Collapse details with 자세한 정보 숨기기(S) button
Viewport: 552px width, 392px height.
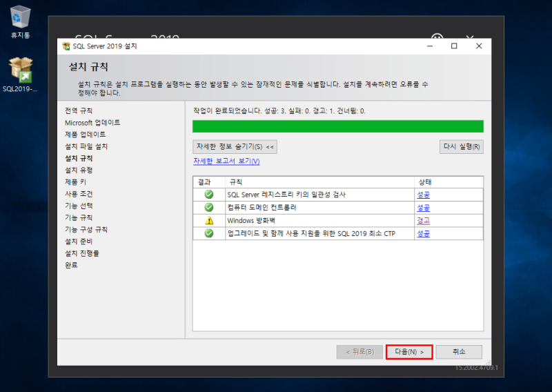click(235, 147)
